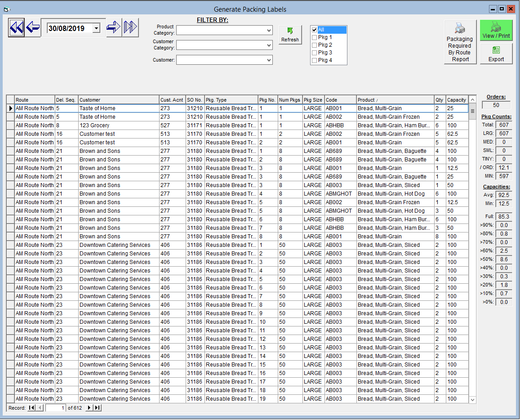This screenshot has width=520, height=420.
Task: Click the Orders count field showing 50
Action: click(496, 105)
